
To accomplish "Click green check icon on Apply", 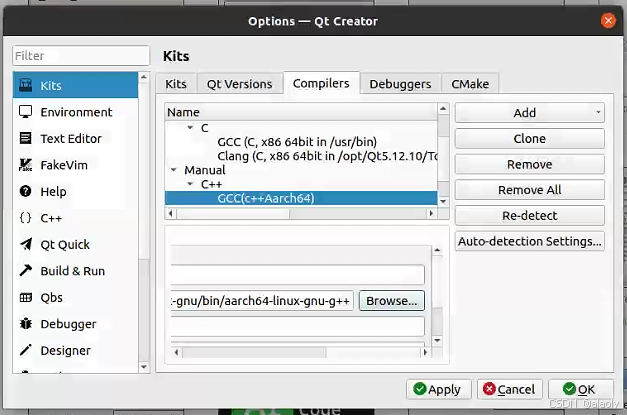I will [x=419, y=389].
